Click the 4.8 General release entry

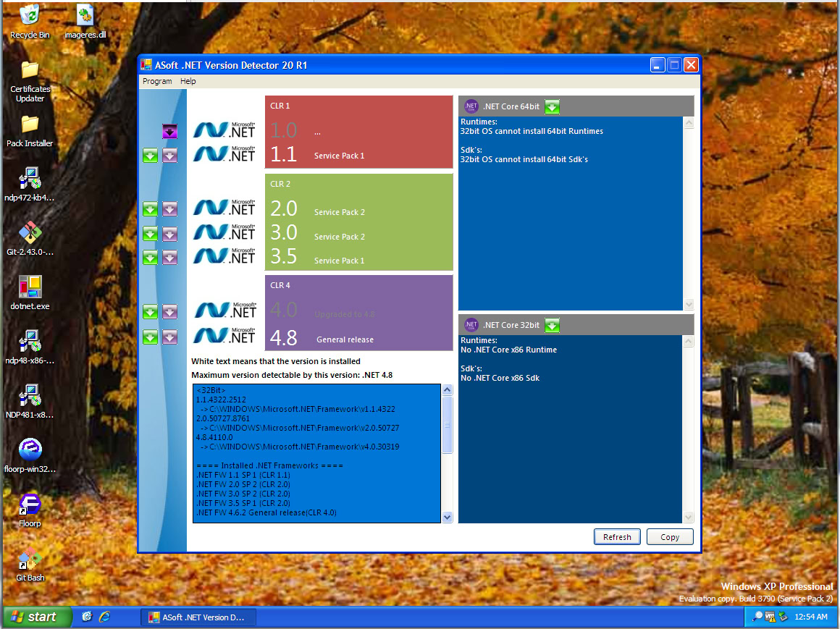[x=322, y=338]
